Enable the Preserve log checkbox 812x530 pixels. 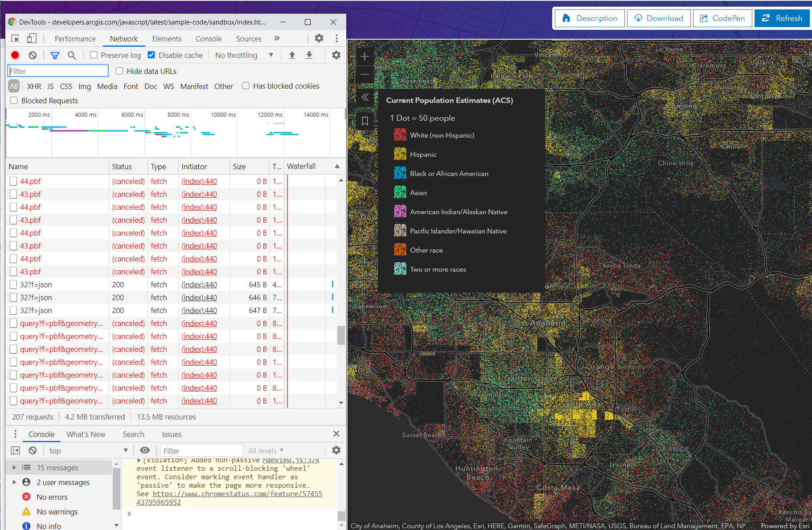(x=94, y=55)
